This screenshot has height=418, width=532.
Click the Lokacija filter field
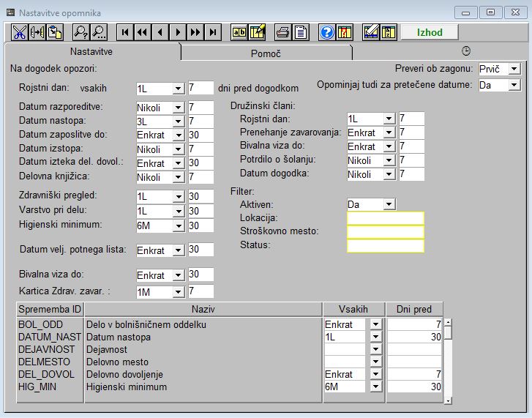coord(386,218)
